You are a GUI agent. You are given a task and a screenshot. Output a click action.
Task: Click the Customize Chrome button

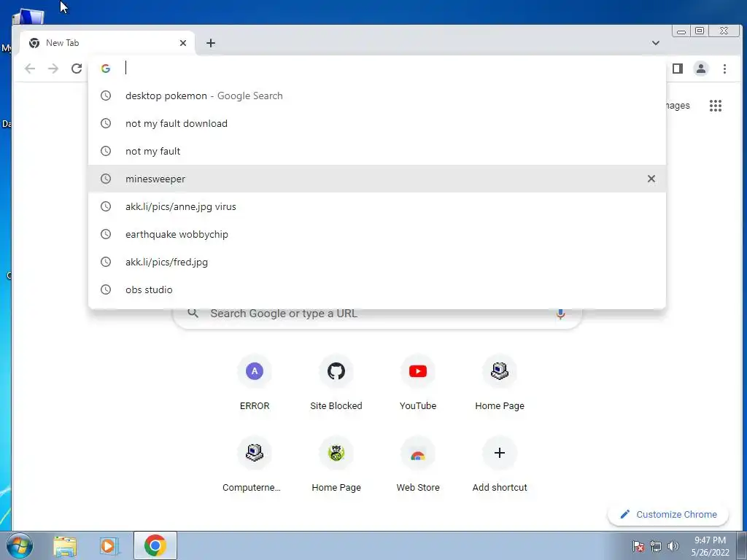(x=668, y=514)
